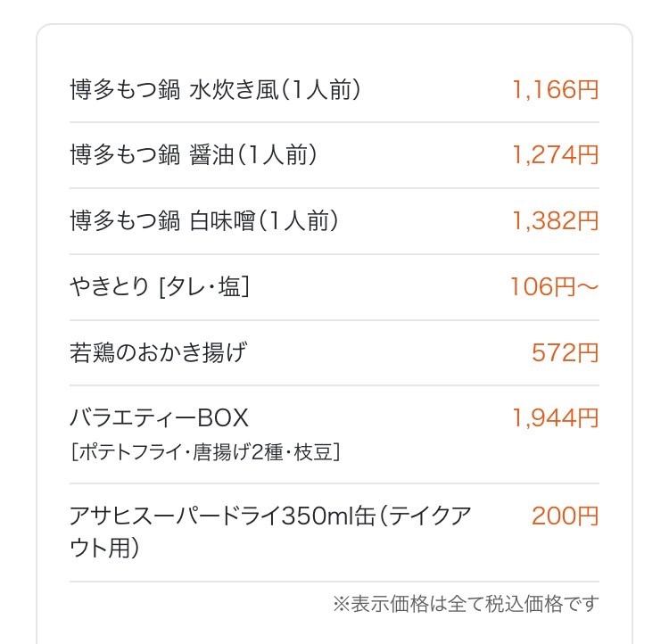Click the 106円〜 price

point(555,287)
